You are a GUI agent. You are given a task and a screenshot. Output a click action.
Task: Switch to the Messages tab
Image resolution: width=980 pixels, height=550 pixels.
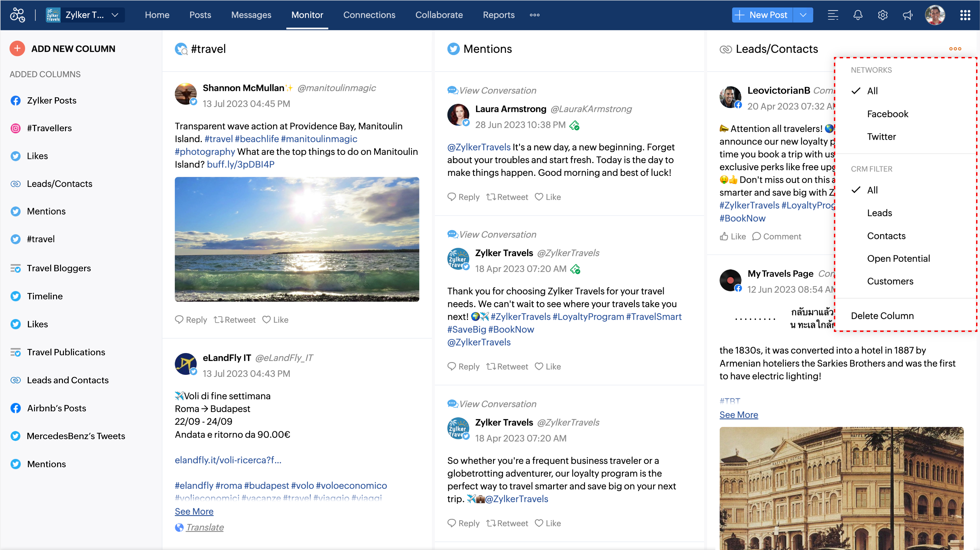[x=251, y=15]
